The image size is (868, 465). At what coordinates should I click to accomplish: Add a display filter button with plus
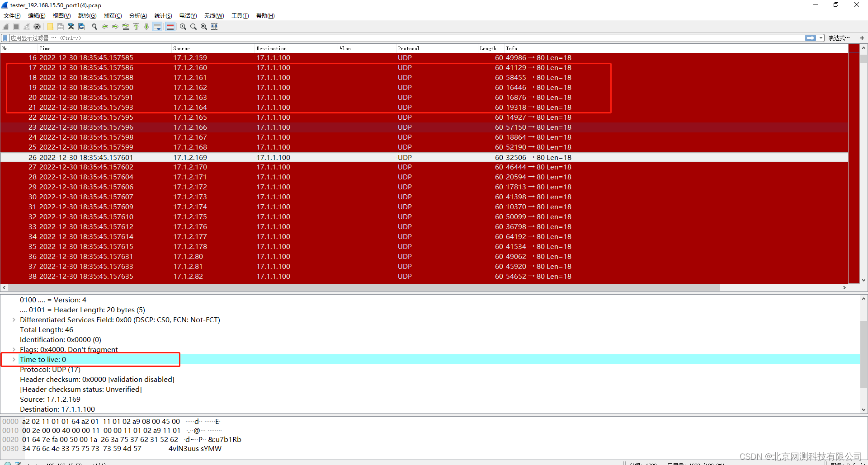click(862, 38)
